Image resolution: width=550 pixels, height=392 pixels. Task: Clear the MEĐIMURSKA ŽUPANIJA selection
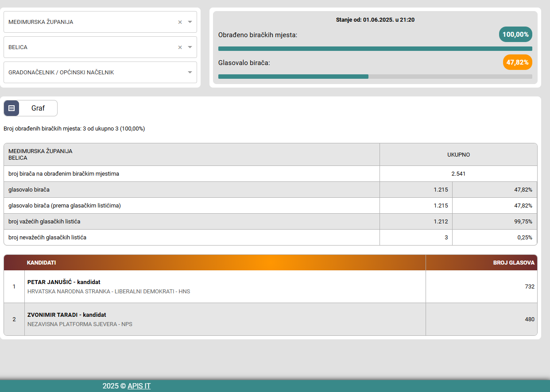tap(180, 22)
